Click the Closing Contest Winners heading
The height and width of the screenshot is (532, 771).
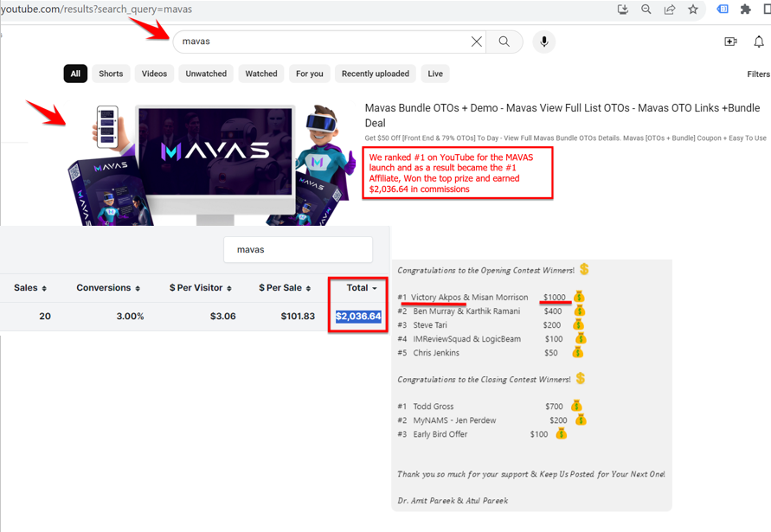pyautogui.click(x=484, y=380)
